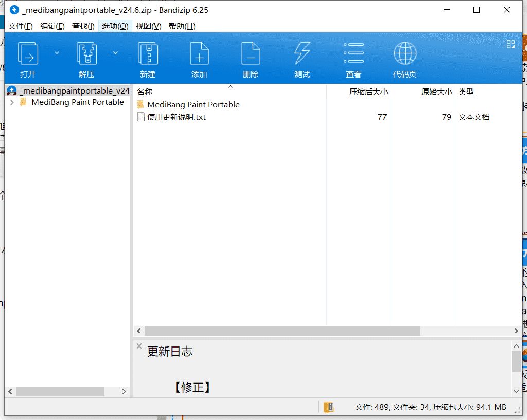Click the grid layout icon in toolbar corner
Image resolution: width=527 pixels, height=420 pixels.
point(511,44)
